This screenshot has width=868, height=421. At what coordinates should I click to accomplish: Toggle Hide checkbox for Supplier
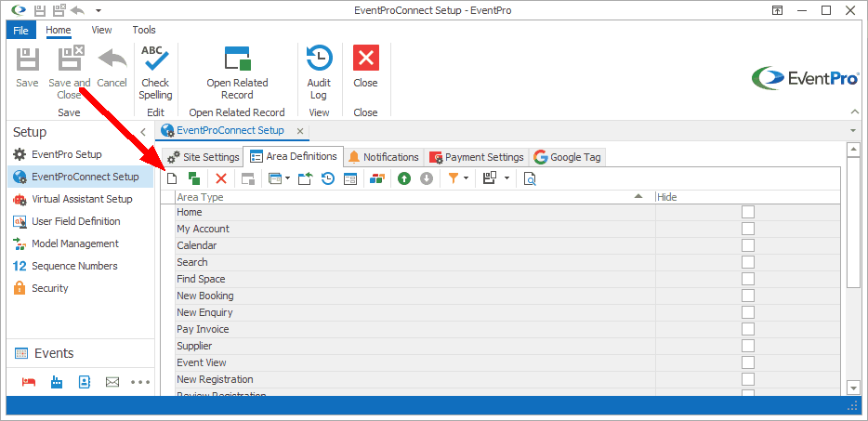tap(748, 346)
